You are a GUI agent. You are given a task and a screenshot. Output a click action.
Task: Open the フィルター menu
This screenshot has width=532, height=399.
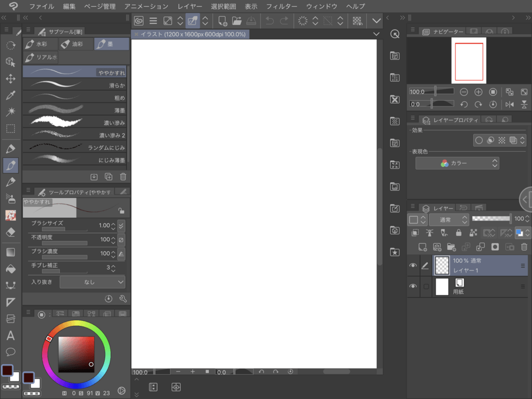coord(282,7)
